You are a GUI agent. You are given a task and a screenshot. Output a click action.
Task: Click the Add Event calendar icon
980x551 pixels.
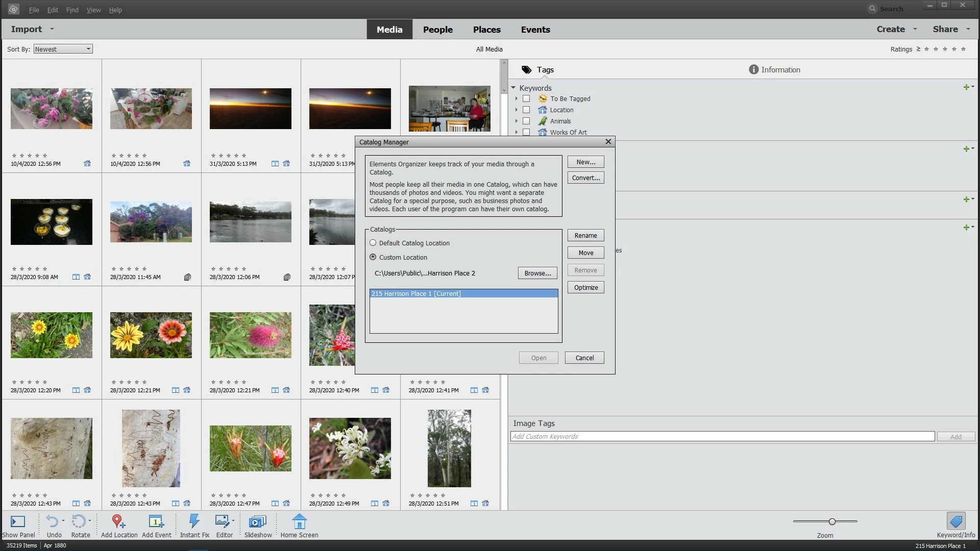(156, 521)
